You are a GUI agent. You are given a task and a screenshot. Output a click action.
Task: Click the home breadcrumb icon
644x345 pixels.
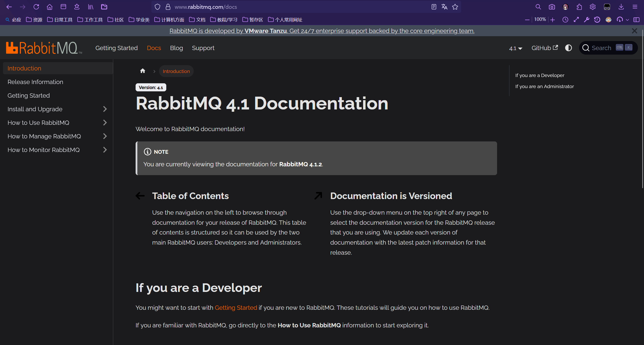pyautogui.click(x=143, y=71)
